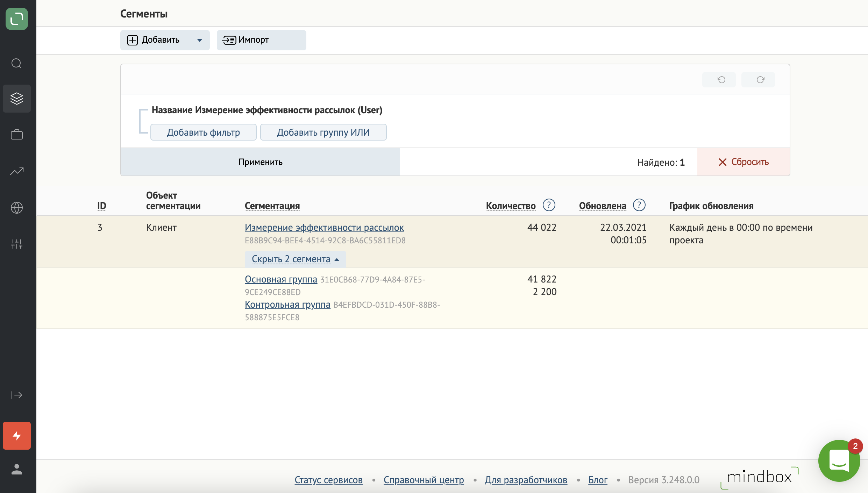Click Добавить фильтр

(203, 132)
